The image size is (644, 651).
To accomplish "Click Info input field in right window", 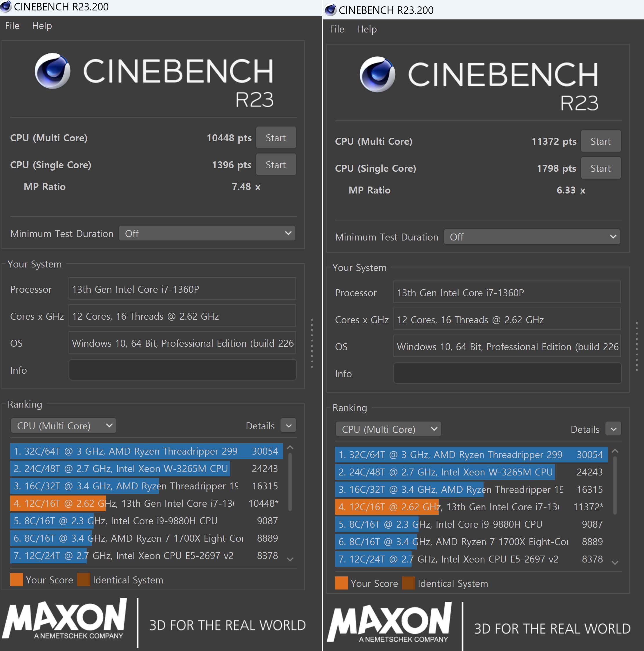I will coord(507,373).
